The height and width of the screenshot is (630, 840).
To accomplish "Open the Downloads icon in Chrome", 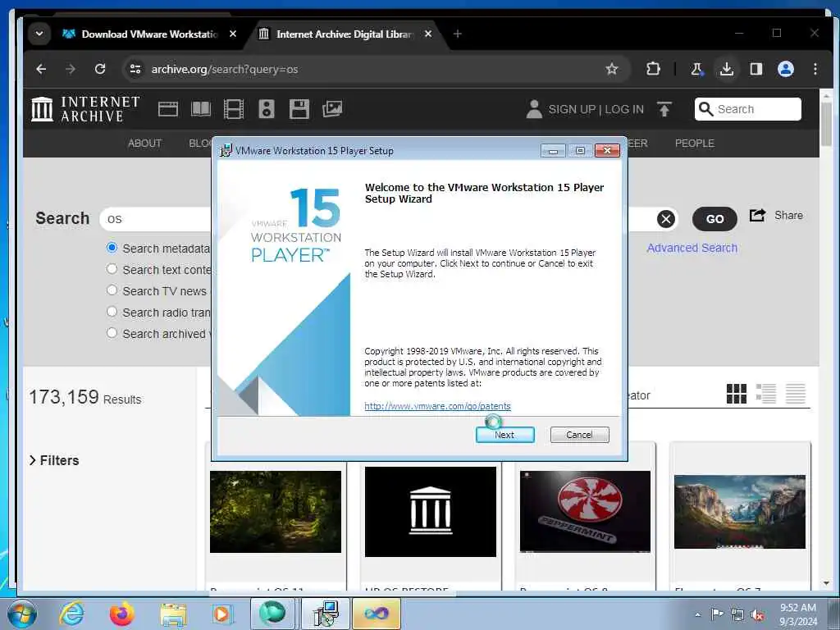I will (727, 69).
